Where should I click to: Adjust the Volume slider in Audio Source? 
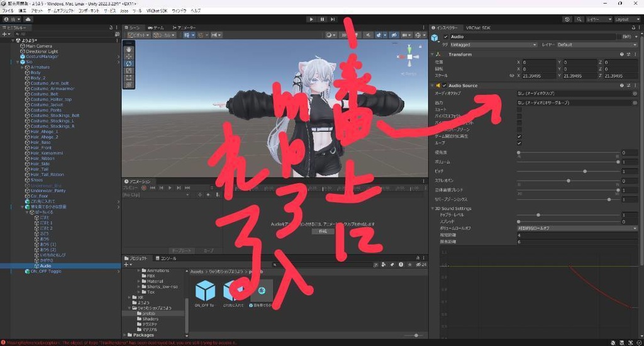[x=569, y=162]
